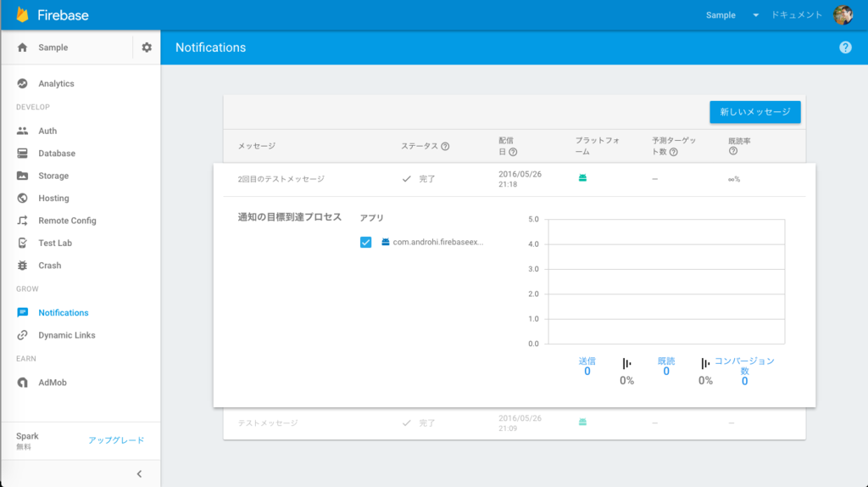This screenshot has width=868, height=487.
Task: Click the 既読率 help icon
Action: [x=733, y=151]
